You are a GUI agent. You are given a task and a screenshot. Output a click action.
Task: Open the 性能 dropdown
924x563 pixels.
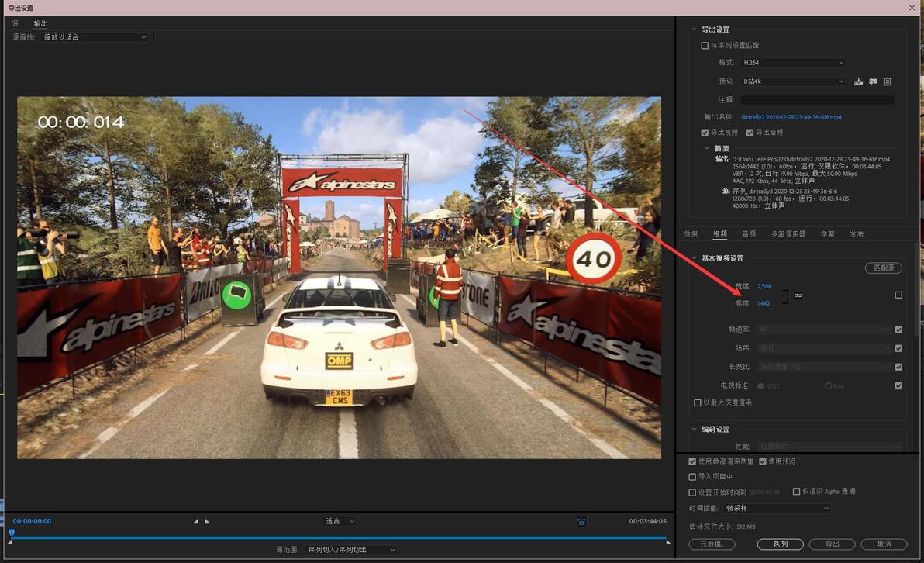coord(829,446)
